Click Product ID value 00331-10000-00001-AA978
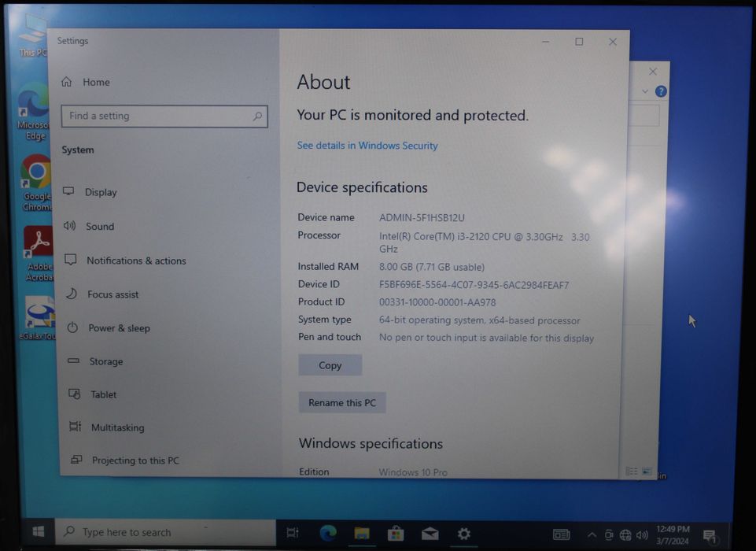The height and width of the screenshot is (551, 756). (437, 302)
